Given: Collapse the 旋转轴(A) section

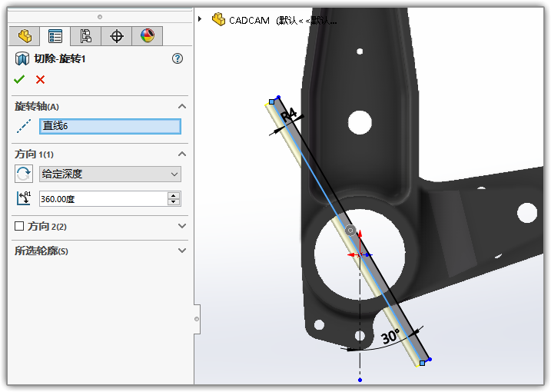Looking at the screenshot, I should [182, 106].
